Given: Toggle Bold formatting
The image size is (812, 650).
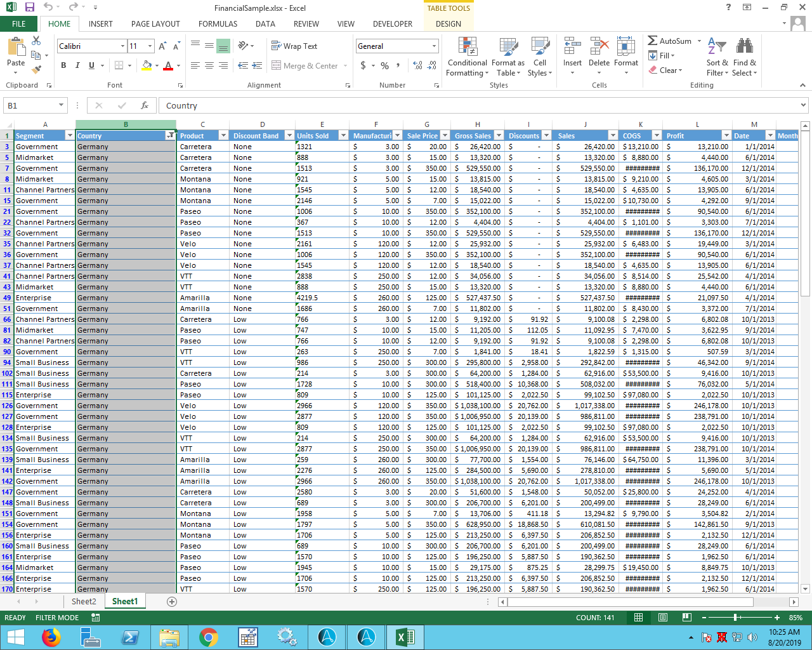Looking at the screenshot, I should tap(63, 65).
